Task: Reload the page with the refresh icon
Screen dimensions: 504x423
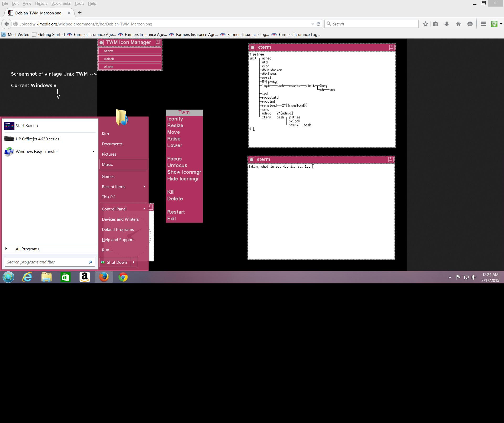Action: point(318,24)
